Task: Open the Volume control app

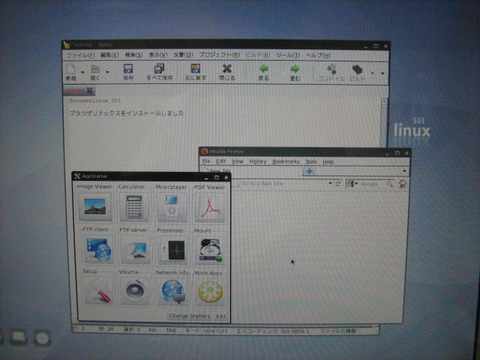Action: [135, 291]
